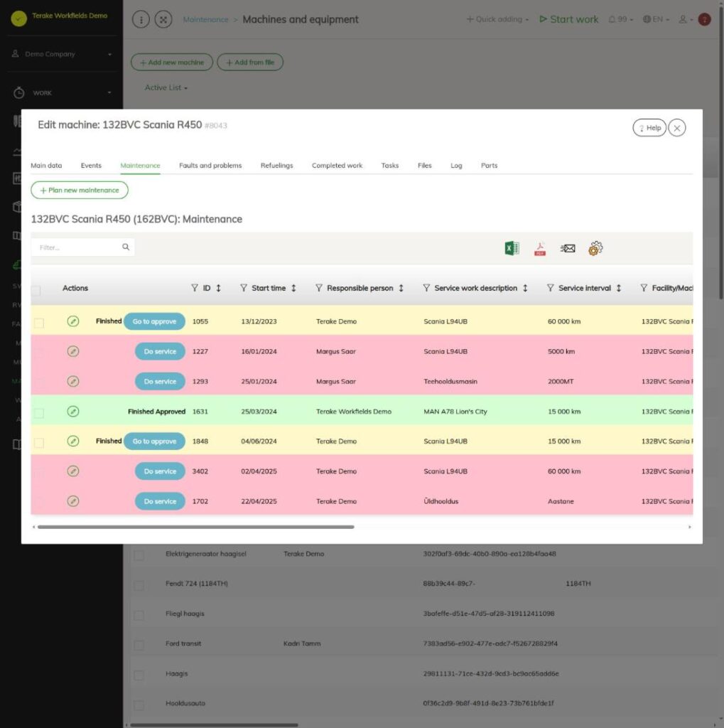Switch to the Events tab
This screenshot has width=724, height=728.
pos(91,165)
